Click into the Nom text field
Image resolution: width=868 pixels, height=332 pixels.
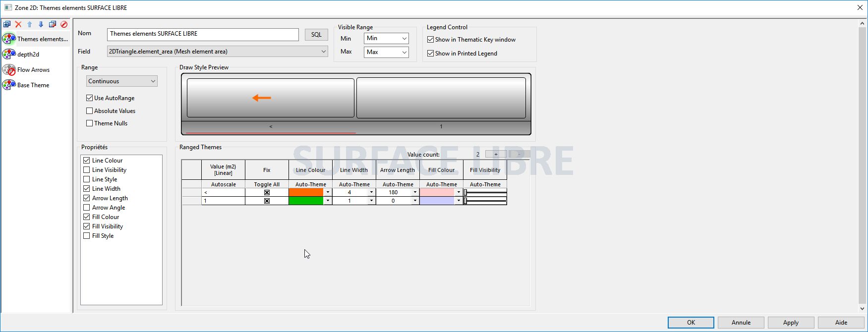[x=203, y=34]
